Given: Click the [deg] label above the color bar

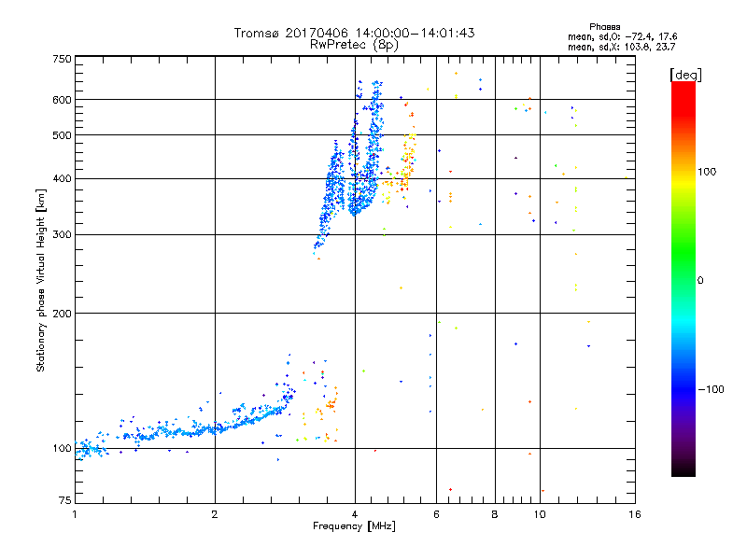Looking at the screenshot, I should tap(685, 75).
